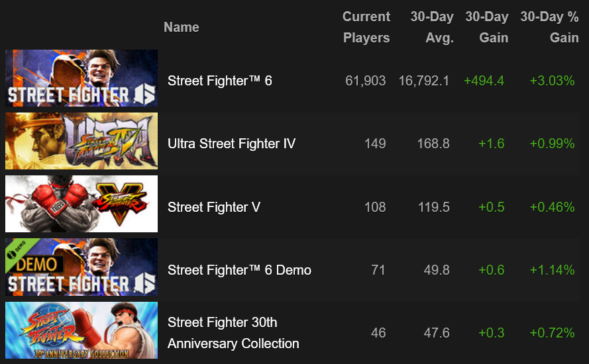This screenshot has width=589, height=364.
Task: Open the Street Fighter™ 6 game link
Action: tap(220, 81)
